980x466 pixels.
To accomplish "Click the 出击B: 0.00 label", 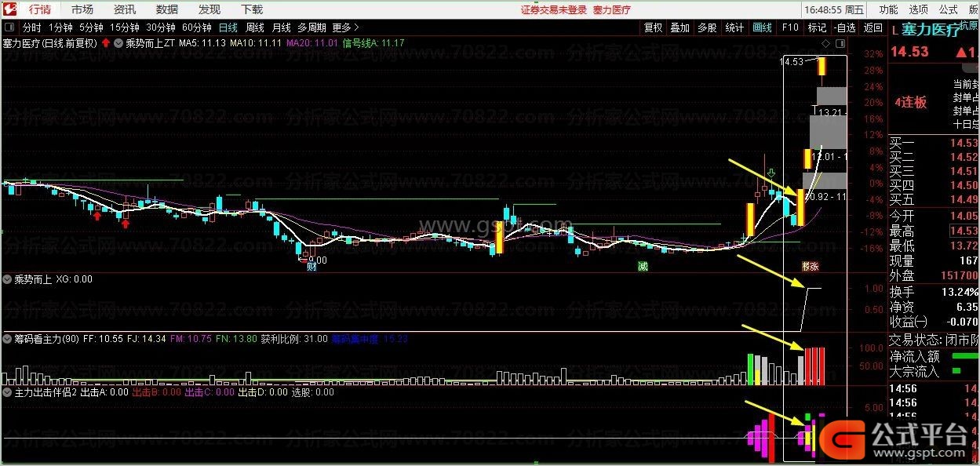I will pyautogui.click(x=157, y=391).
